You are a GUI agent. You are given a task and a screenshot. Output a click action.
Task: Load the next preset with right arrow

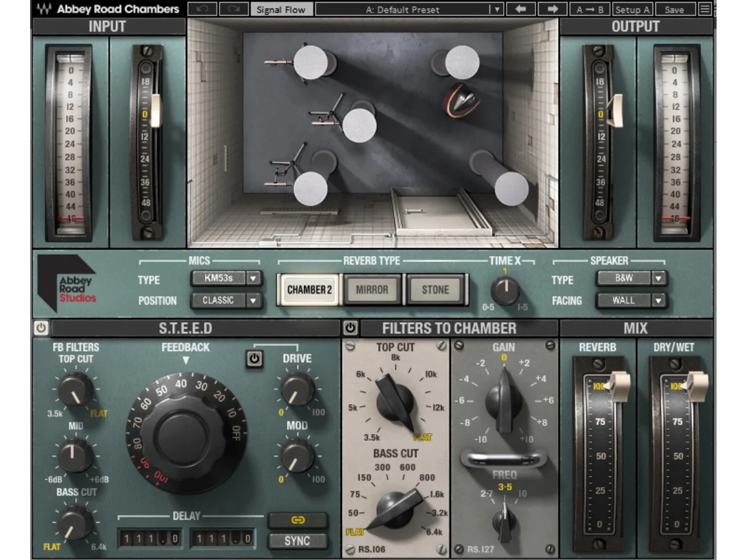click(x=552, y=9)
